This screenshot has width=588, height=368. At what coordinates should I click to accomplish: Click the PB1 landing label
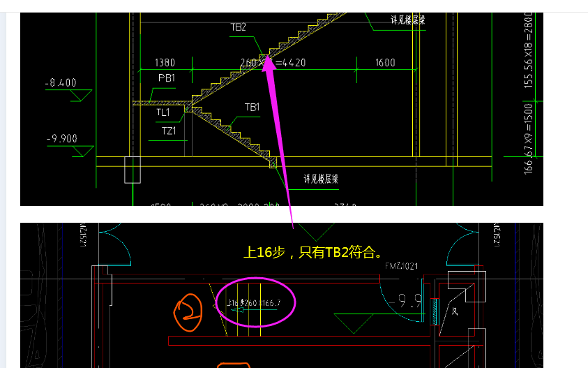167,78
